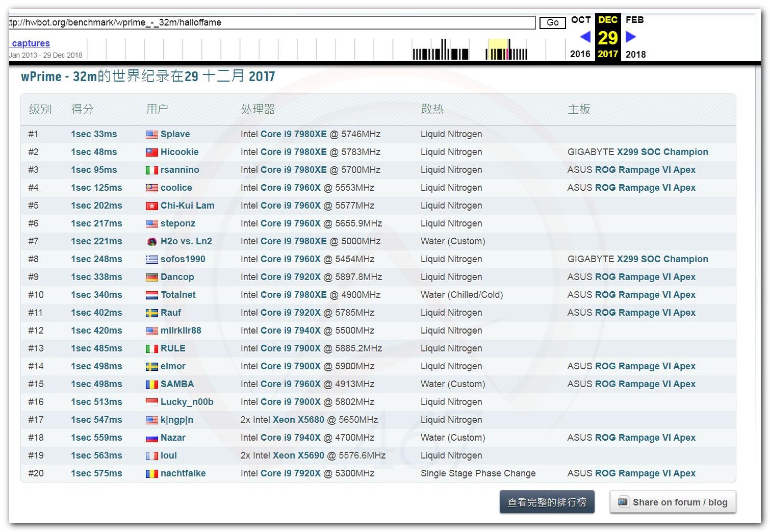Open X299 SOC Champion link in sofos1990 row
This screenshot has width=770, height=532.
pyautogui.click(x=662, y=259)
